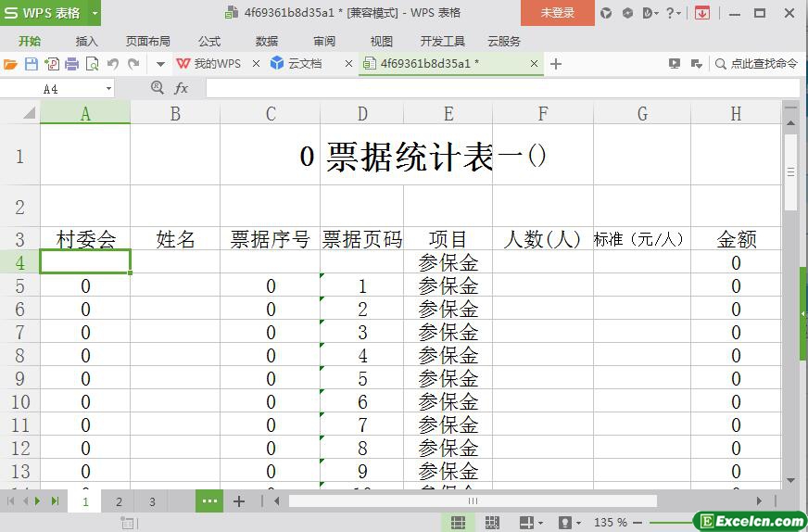The width and height of the screenshot is (808, 532).
Task: Switch to normal view in status bar
Action: click(458, 523)
